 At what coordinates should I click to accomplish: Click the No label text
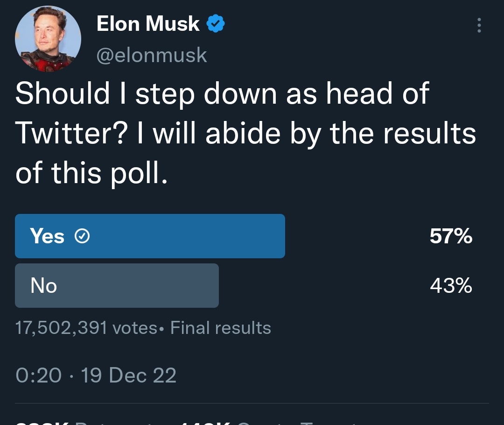[44, 285]
